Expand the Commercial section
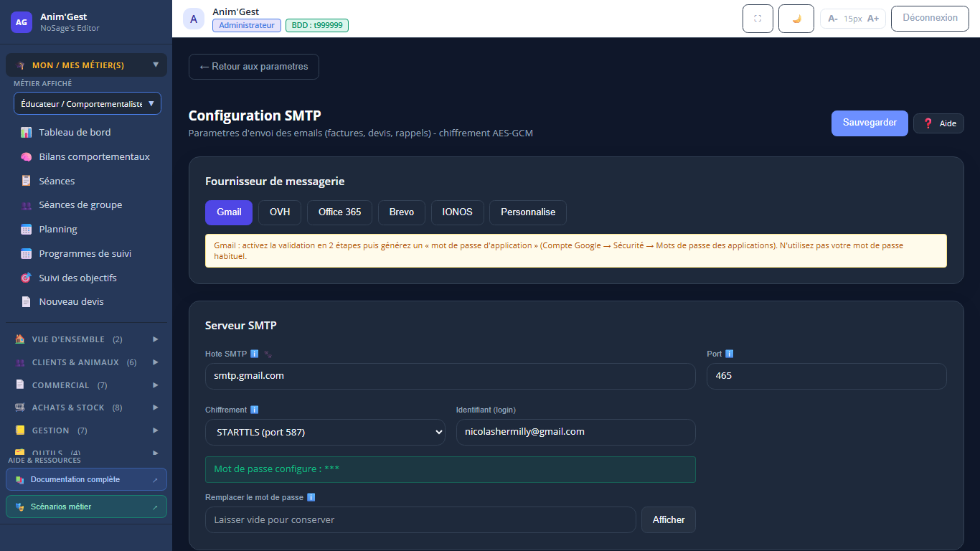The width and height of the screenshot is (980, 551). pyautogui.click(x=86, y=385)
